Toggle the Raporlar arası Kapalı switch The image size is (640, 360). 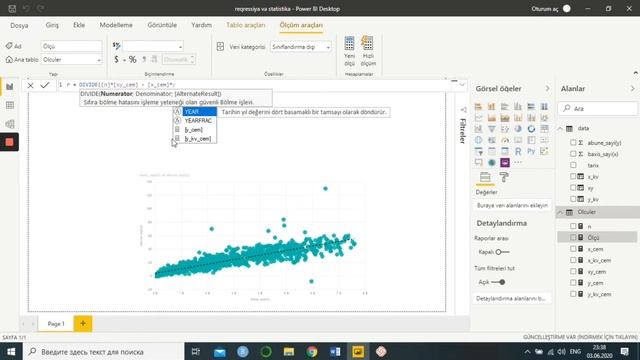502,252
